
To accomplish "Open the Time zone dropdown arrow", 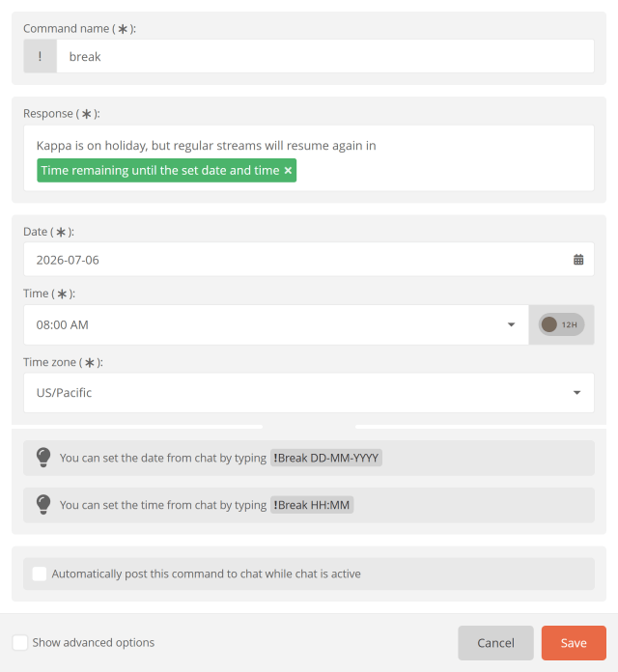I will pos(576,393).
